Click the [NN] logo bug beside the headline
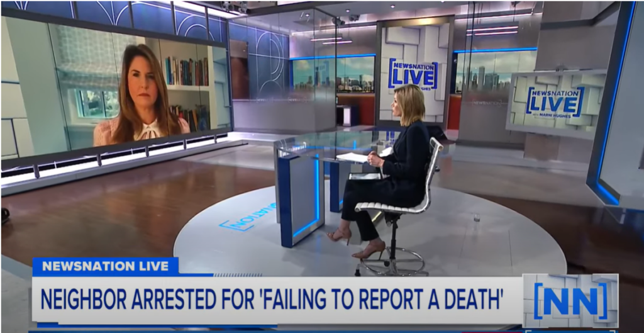Screen dimensions: 644x333 coord(570,300)
